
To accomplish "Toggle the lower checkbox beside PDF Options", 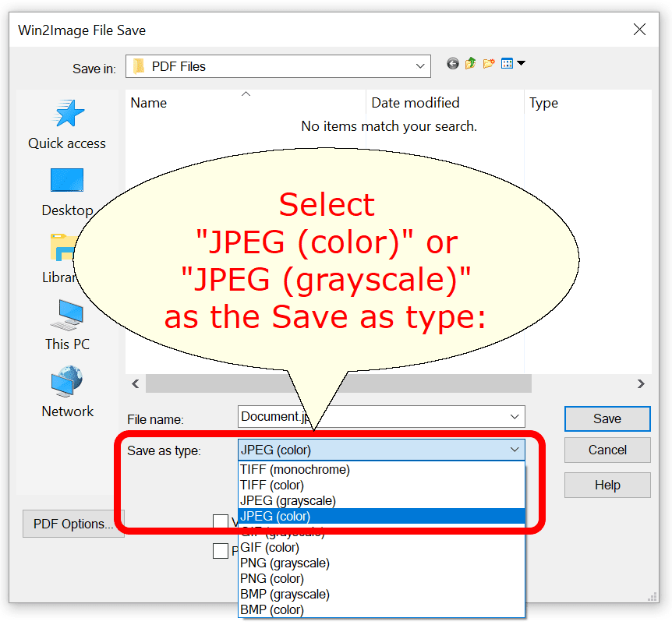I will 221,551.
